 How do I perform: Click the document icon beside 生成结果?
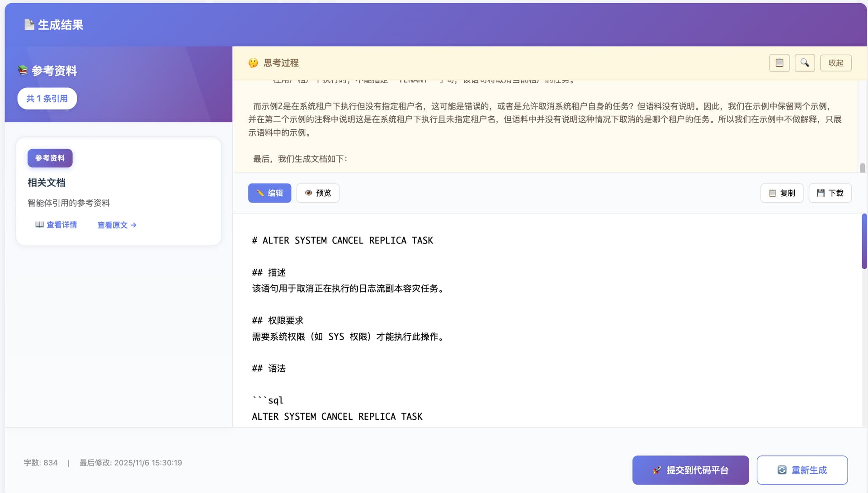point(29,24)
